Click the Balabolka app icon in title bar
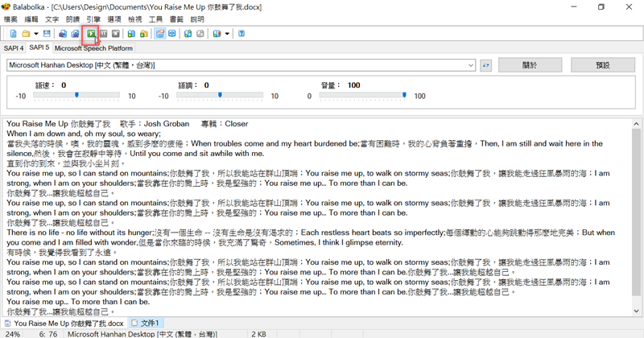Viewport: 644px width, 338px height. (6, 7)
